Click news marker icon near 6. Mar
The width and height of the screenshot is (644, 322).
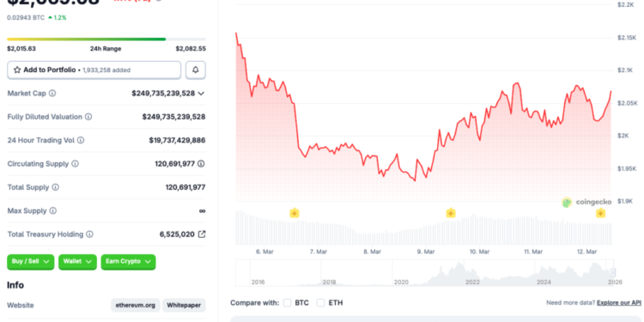click(294, 213)
